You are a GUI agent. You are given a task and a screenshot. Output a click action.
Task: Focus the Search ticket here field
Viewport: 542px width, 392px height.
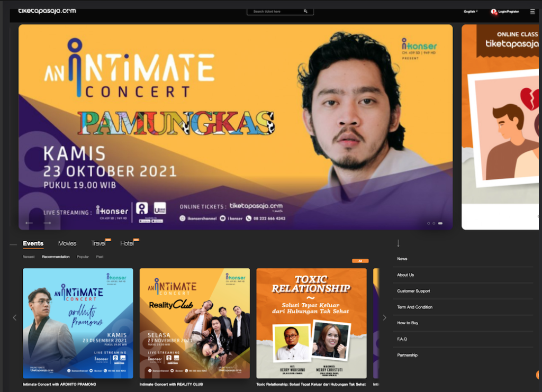tap(280, 12)
